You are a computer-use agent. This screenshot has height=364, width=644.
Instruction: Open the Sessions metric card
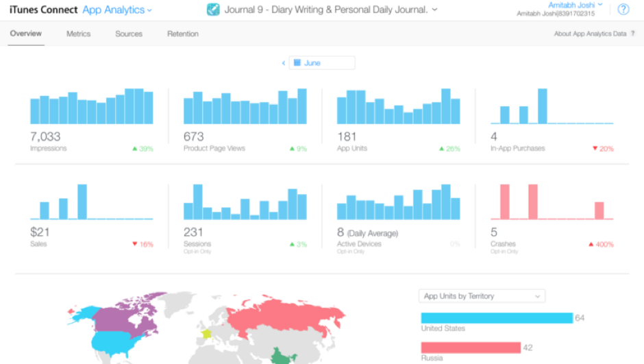245,219
